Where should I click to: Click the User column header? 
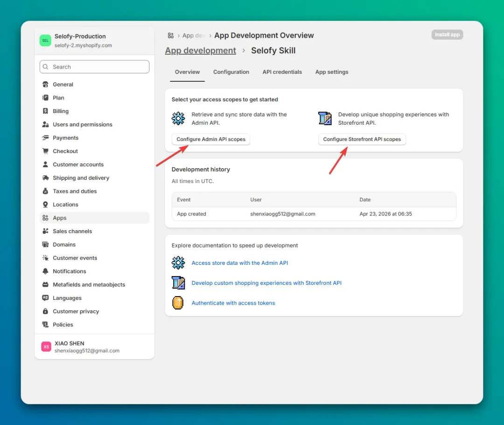[x=256, y=200]
